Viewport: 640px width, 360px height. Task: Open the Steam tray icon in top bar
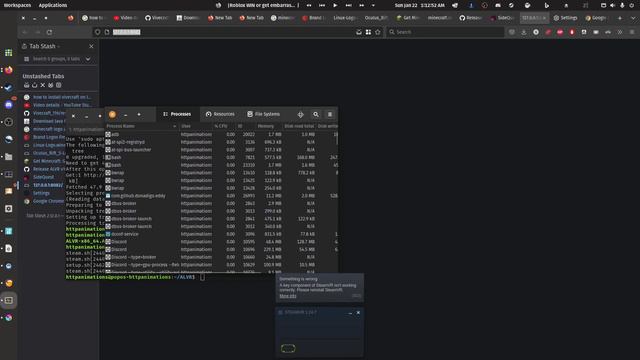pyautogui.click(x=511, y=5)
